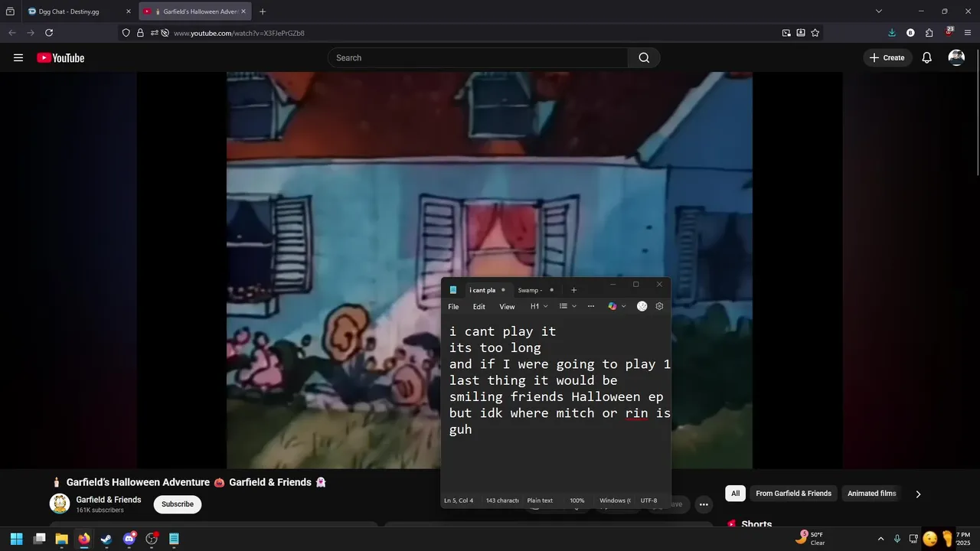Open Copilot in Notepad toolbar

click(x=612, y=306)
